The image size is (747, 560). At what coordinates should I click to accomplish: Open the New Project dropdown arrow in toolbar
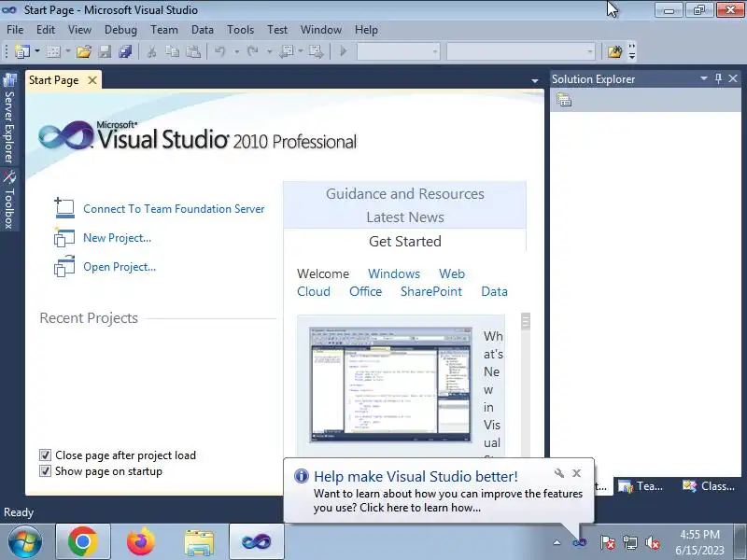(x=37, y=51)
